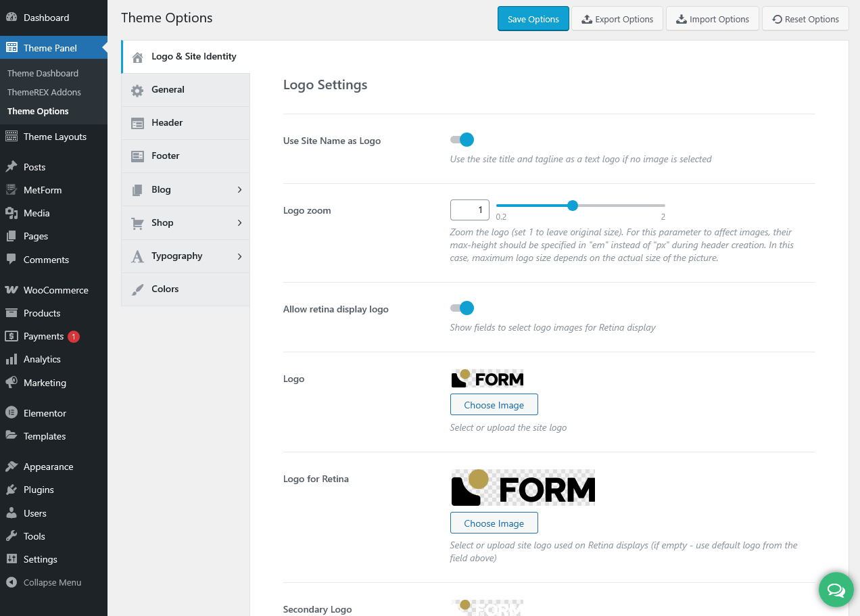Click Choose Image under Logo for Retina
This screenshot has width=860, height=616.
[x=494, y=523]
